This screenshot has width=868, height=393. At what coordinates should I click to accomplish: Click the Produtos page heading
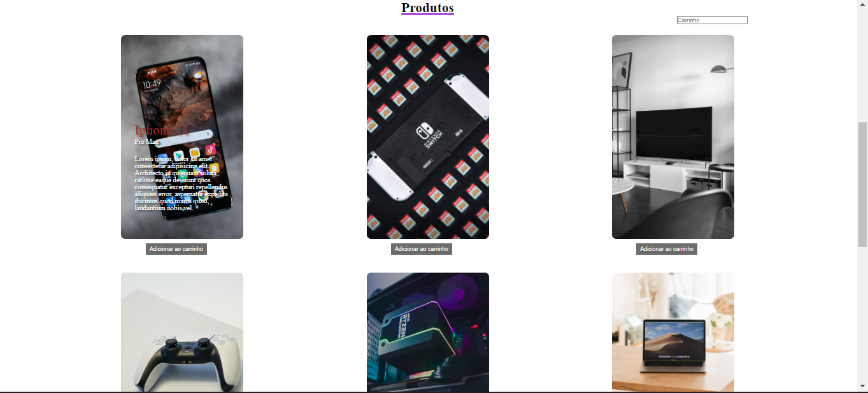click(427, 8)
